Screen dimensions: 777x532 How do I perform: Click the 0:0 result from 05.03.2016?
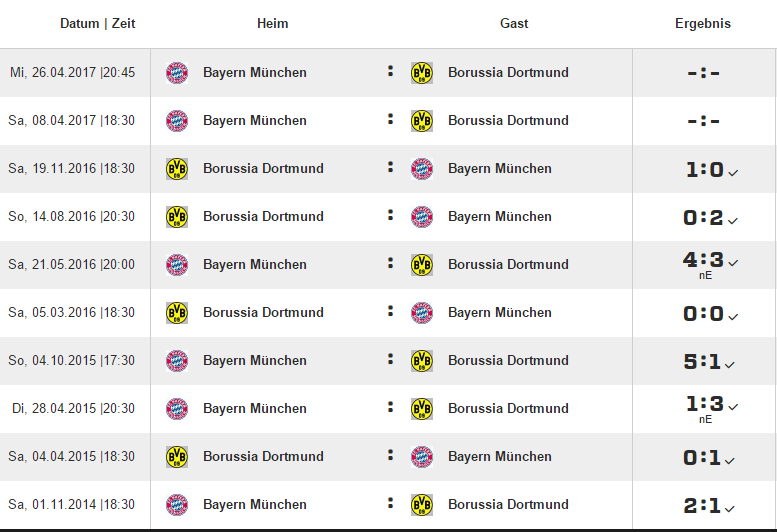click(703, 314)
